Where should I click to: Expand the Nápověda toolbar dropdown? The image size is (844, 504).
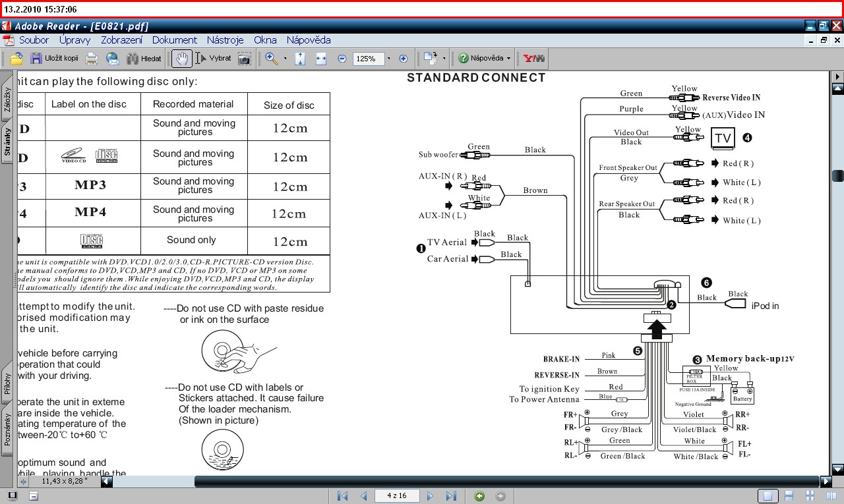tap(508, 59)
